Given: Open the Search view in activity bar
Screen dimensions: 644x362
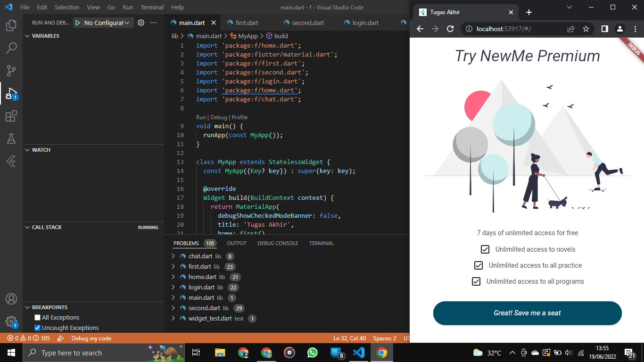Looking at the screenshot, I should point(11,48).
